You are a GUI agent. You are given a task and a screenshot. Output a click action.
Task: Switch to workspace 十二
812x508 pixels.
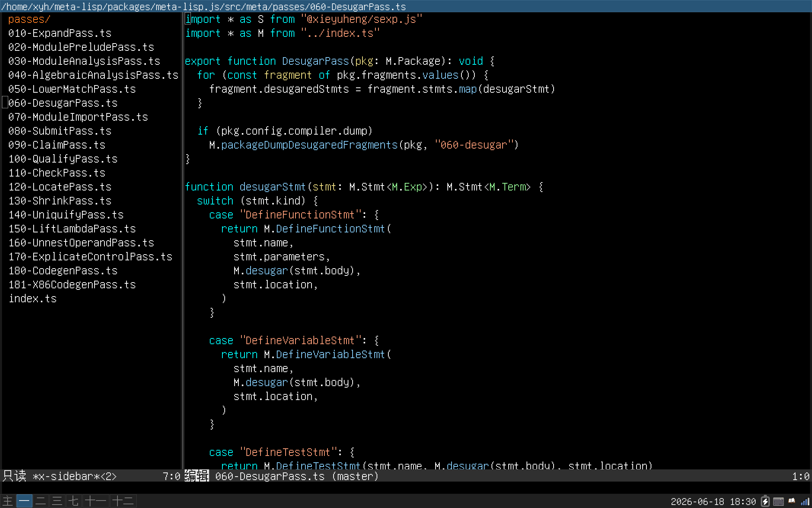tap(123, 501)
